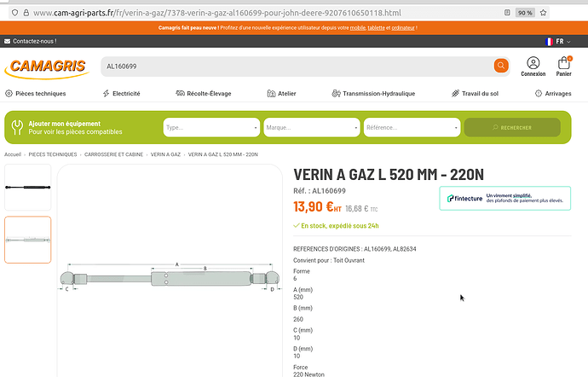Viewport: 588px width, 377px height.
Task: Go to VERIN A GAZ breadcrumb
Action: [165, 154]
